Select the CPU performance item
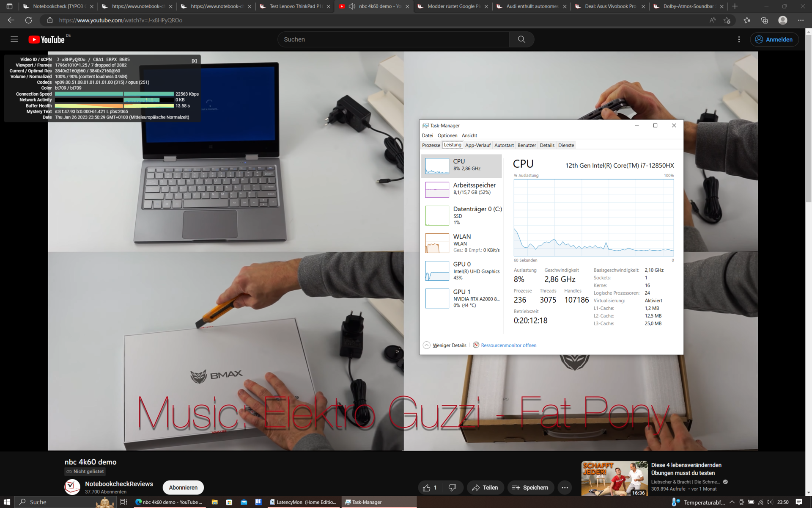 coord(461,166)
